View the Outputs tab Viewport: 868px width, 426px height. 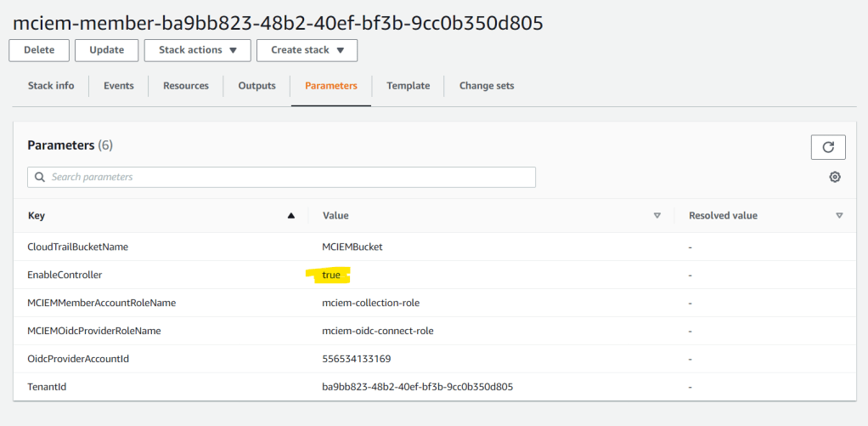point(256,86)
